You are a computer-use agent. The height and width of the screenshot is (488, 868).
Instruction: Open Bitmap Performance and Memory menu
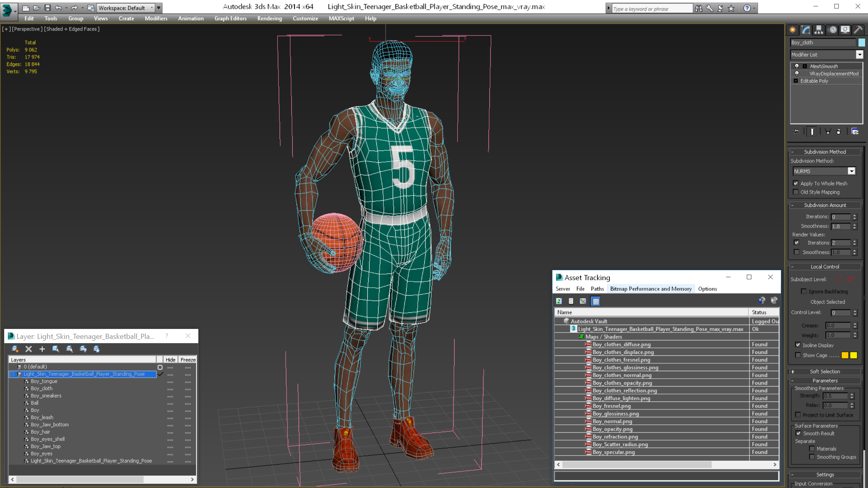651,289
